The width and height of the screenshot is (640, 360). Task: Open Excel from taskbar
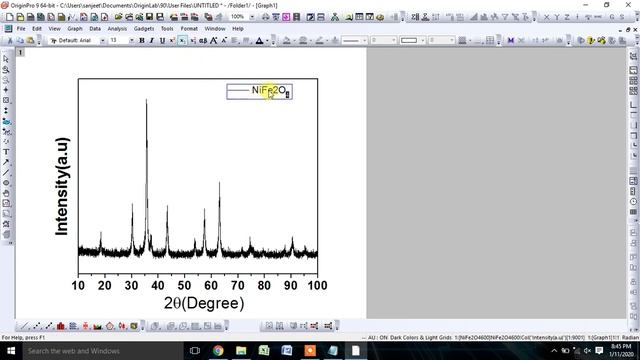coord(264,351)
